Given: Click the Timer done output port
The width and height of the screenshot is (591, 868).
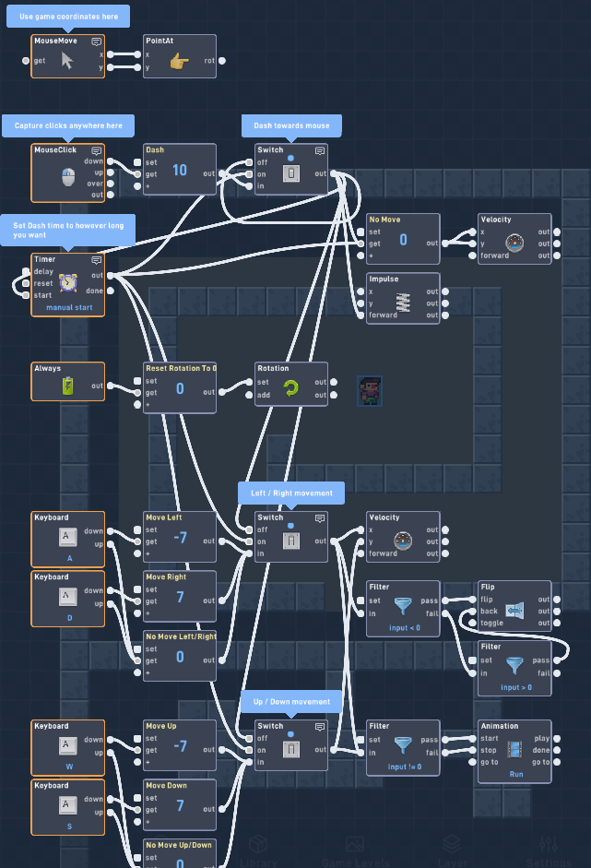Looking at the screenshot, I should pyautogui.click(x=110, y=291).
